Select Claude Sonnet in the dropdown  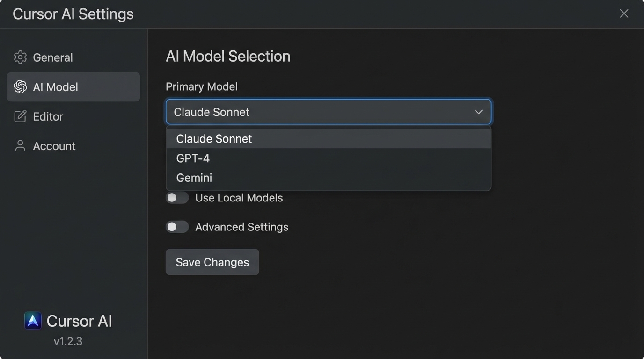point(213,138)
